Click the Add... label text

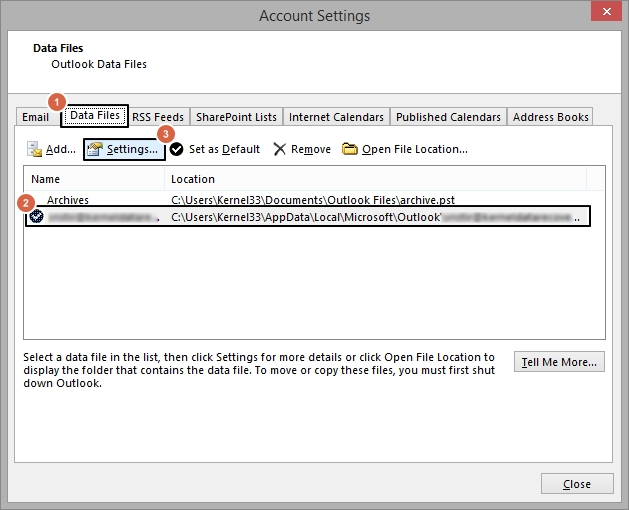(x=61, y=149)
